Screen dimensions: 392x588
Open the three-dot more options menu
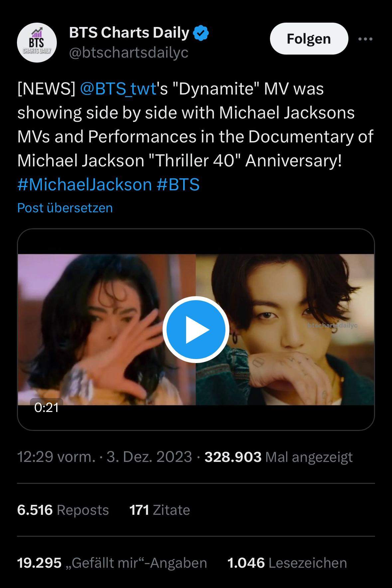[x=365, y=39]
